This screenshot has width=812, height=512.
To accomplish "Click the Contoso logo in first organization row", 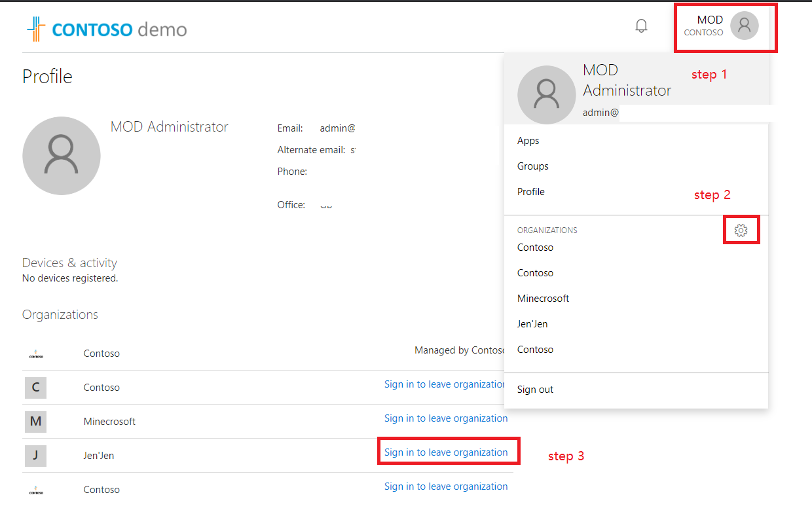I will (36, 354).
